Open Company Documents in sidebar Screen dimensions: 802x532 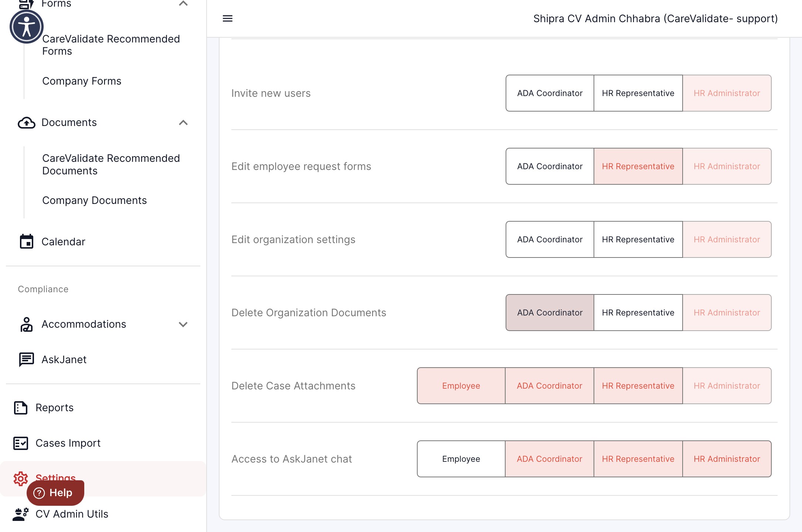tap(94, 200)
